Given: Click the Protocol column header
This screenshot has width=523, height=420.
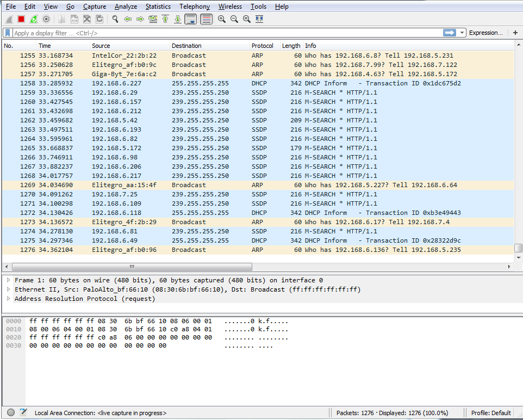Looking at the screenshot, I should tap(262, 46).
